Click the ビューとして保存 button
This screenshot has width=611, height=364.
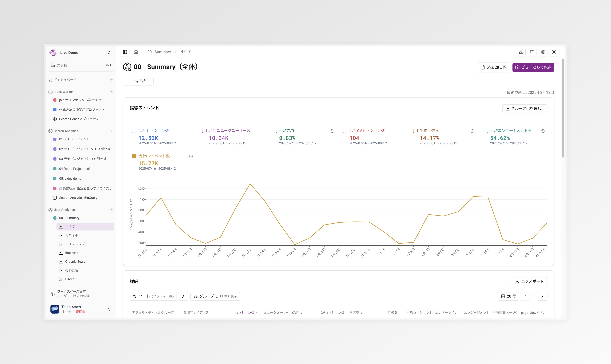(533, 67)
